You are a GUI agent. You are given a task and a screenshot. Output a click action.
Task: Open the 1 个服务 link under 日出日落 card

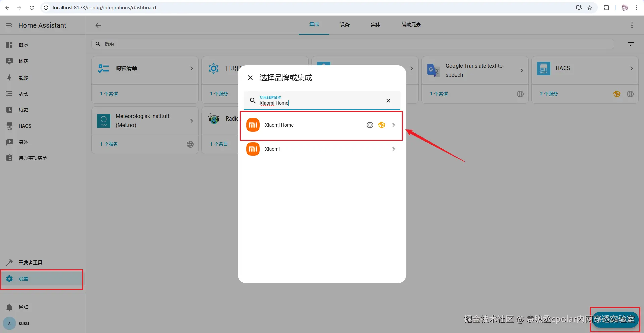(219, 94)
